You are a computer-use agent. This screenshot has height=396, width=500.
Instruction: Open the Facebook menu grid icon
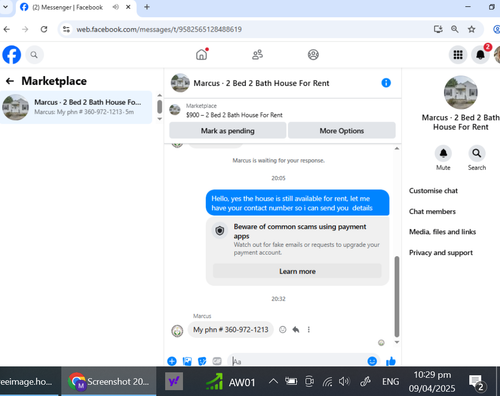(458, 55)
